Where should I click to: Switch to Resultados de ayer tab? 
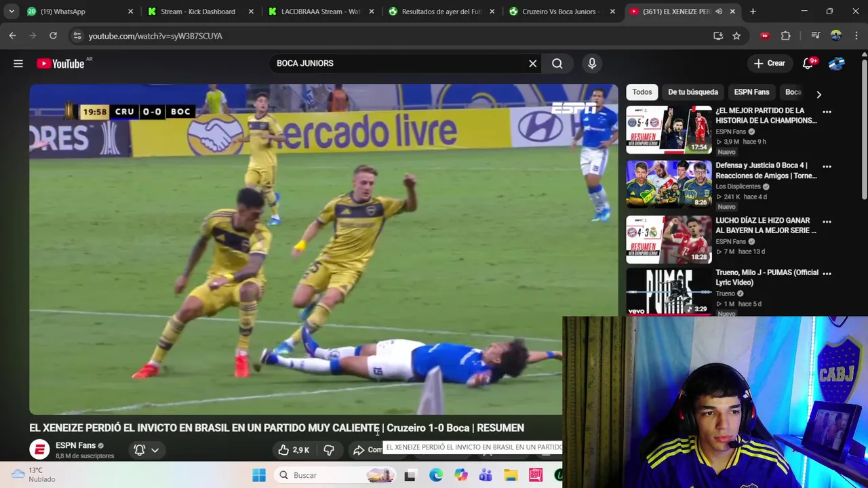click(441, 12)
